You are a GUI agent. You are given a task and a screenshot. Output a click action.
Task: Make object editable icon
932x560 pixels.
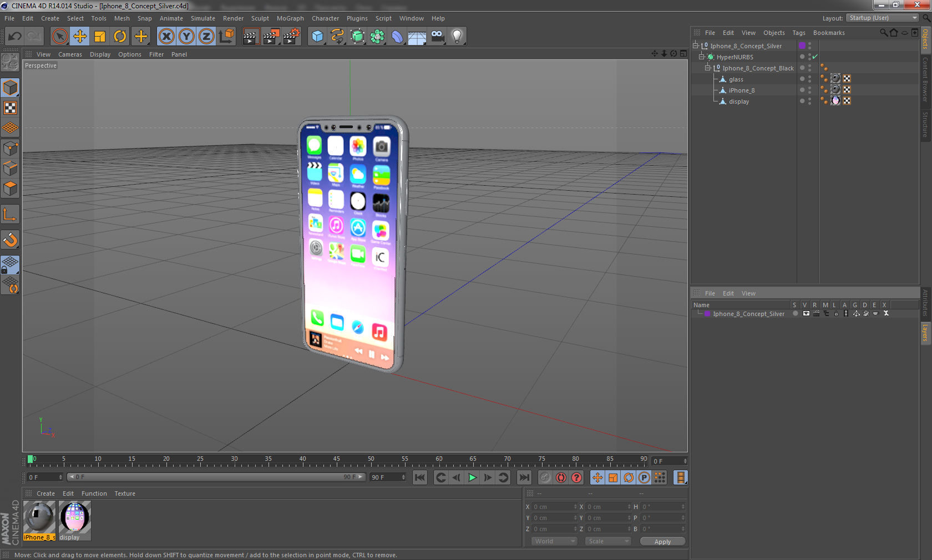(11, 62)
